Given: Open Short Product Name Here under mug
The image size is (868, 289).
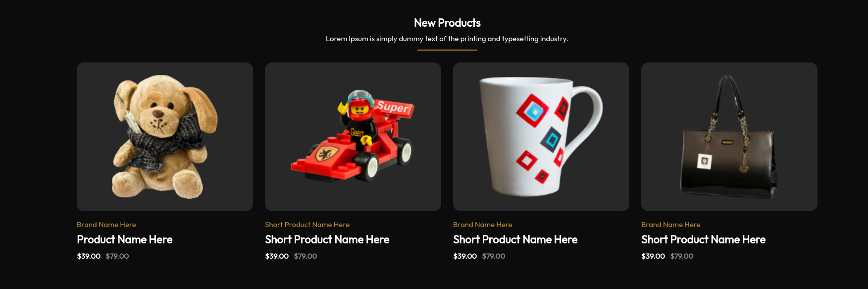Looking at the screenshot, I should [515, 239].
